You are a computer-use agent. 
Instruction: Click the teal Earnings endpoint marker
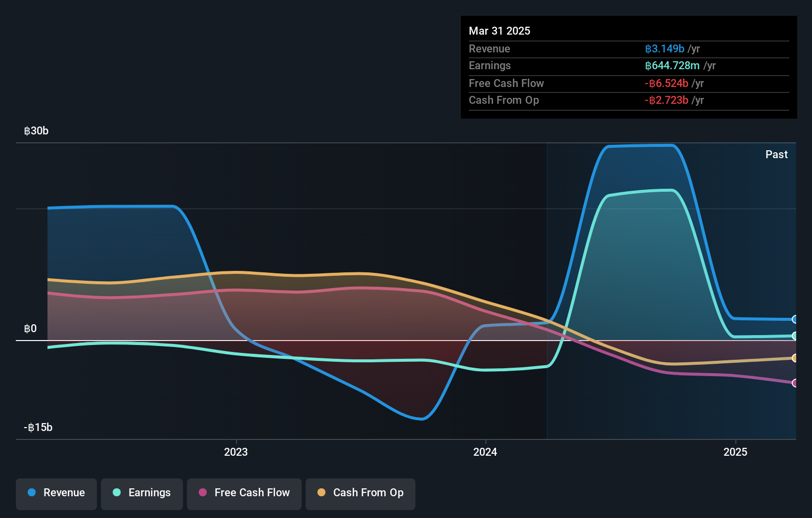pos(795,336)
